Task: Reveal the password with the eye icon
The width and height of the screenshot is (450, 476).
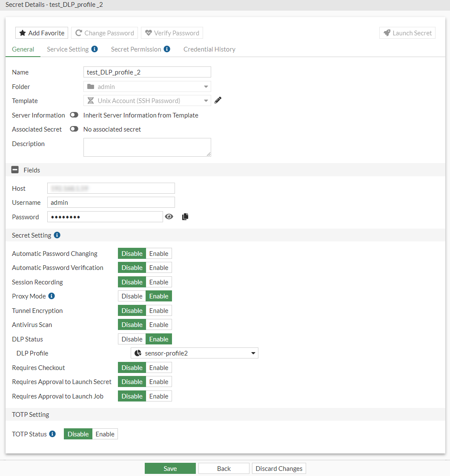Action: [169, 216]
